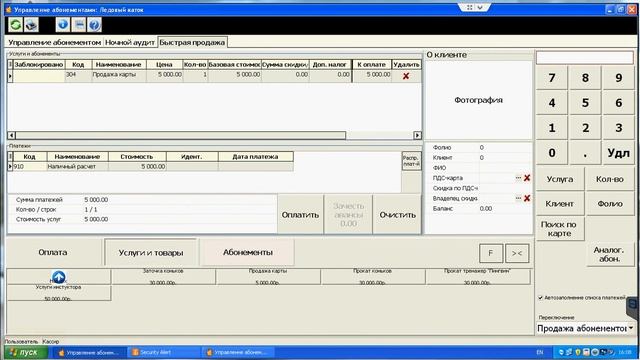640x360 pixels.
Task: Click the >< button
Action: tap(517, 253)
